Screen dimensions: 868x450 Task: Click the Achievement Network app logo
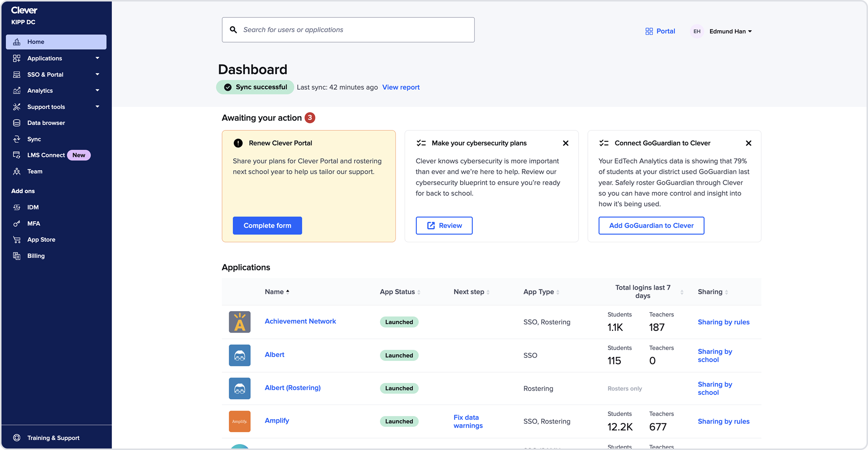point(240,322)
